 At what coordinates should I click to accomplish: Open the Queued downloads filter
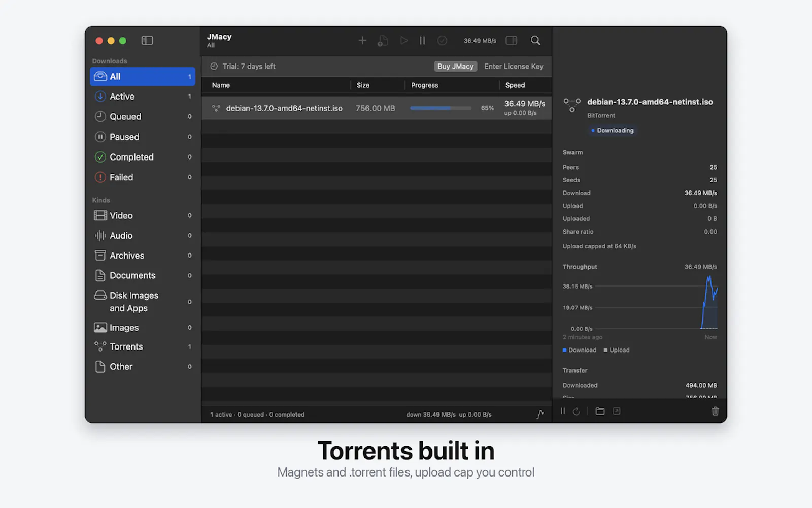tap(143, 116)
